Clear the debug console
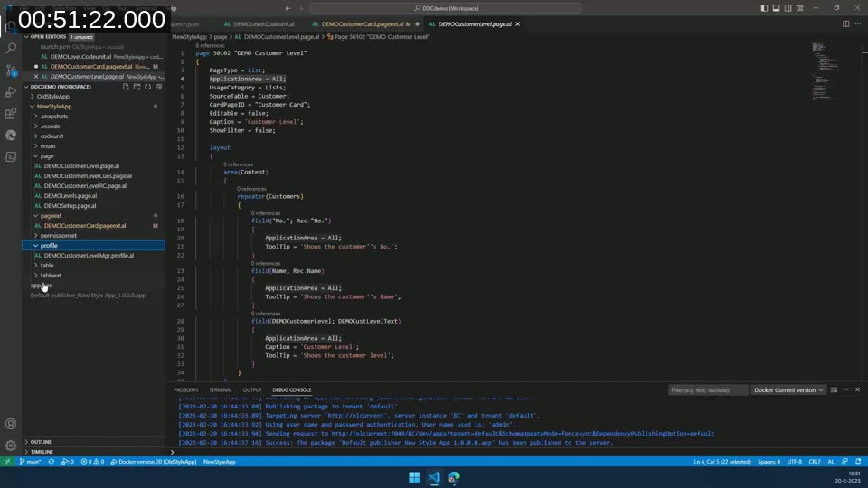 tap(835, 390)
